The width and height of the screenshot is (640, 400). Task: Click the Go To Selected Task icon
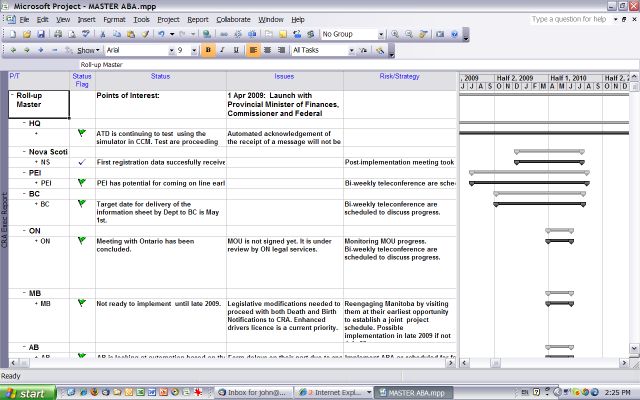(x=423, y=35)
